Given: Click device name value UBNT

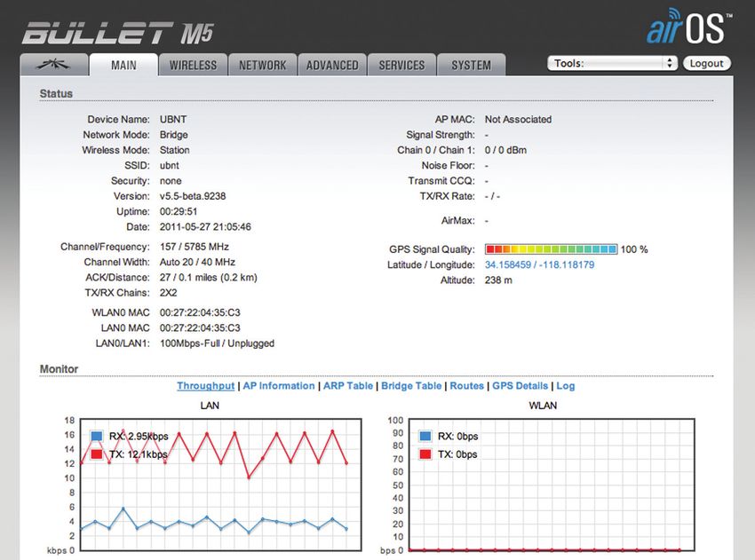Looking at the screenshot, I should point(173,119).
